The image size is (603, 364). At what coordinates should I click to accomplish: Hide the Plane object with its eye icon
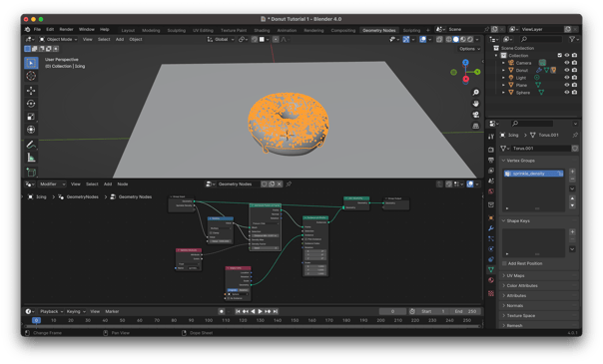coord(566,85)
